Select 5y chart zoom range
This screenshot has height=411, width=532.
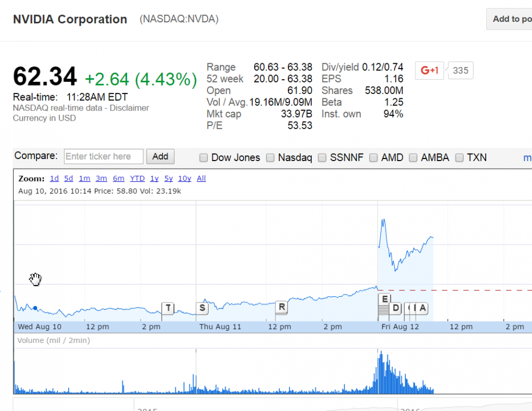(169, 178)
